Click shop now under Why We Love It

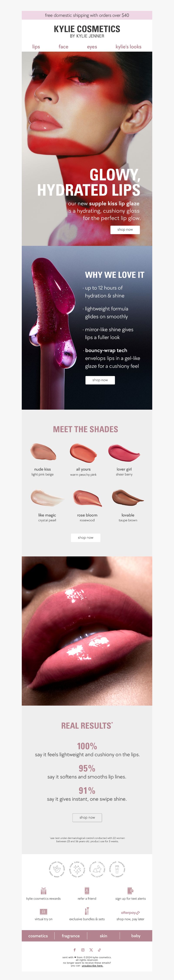100,380
